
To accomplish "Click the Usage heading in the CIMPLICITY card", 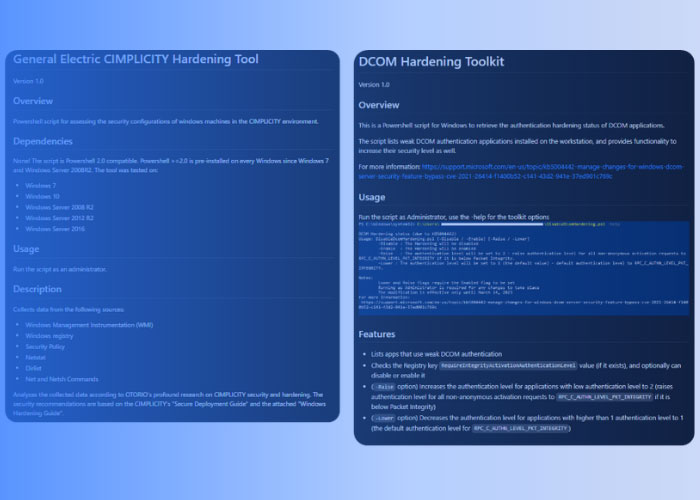I will (26, 249).
